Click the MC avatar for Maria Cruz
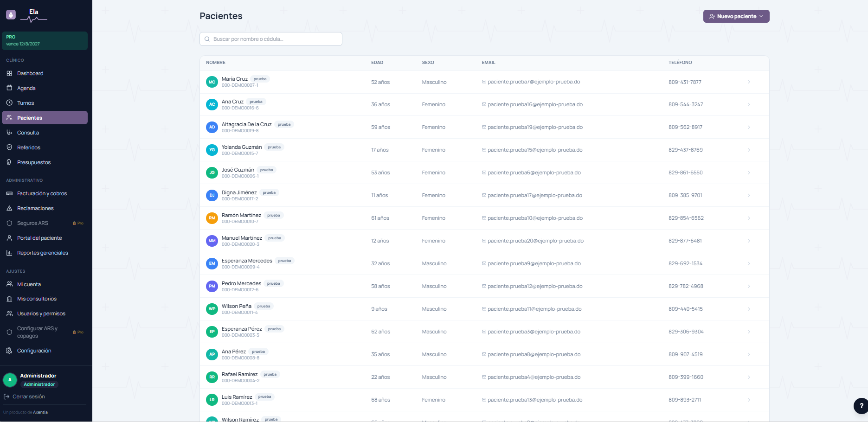Screen dimensions: 868x422 click(x=212, y=82)
